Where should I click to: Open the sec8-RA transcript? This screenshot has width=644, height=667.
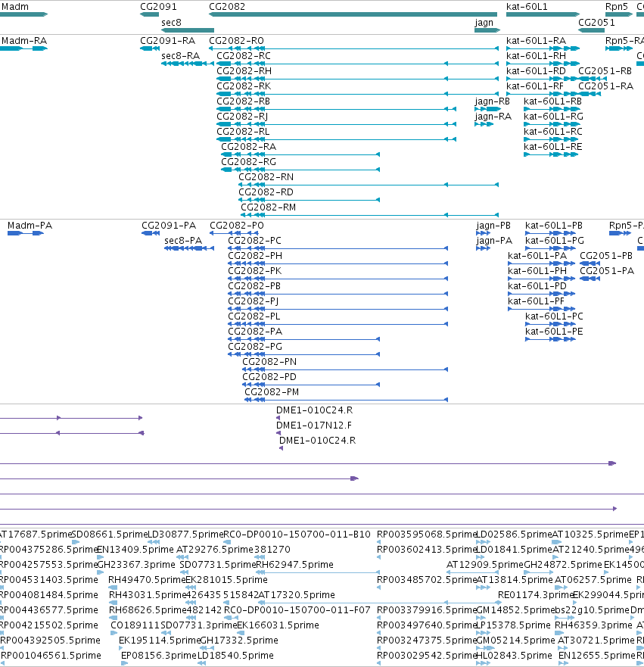[x=181, y=56]
